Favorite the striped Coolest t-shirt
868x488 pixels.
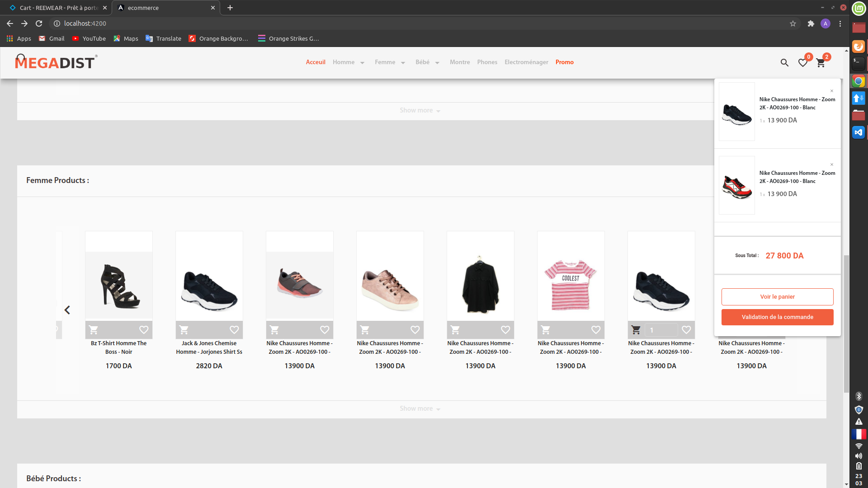pos(596,330)
